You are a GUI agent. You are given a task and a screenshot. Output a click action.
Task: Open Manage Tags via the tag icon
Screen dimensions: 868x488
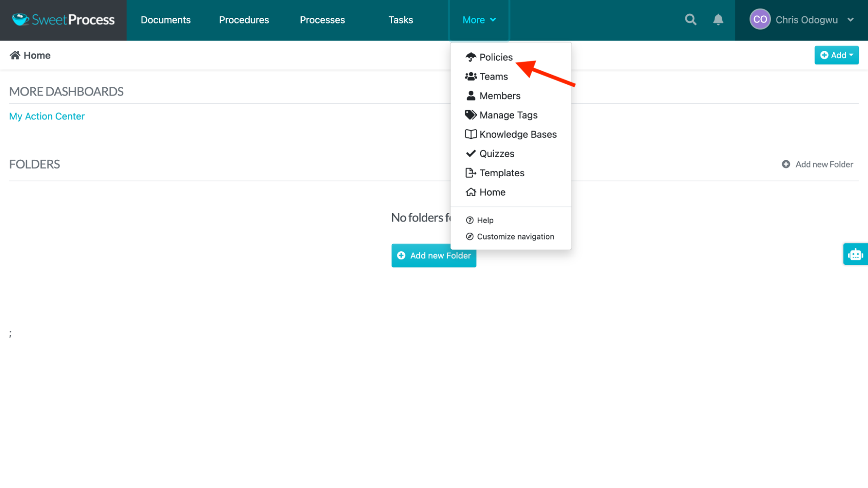coord(471,115)
